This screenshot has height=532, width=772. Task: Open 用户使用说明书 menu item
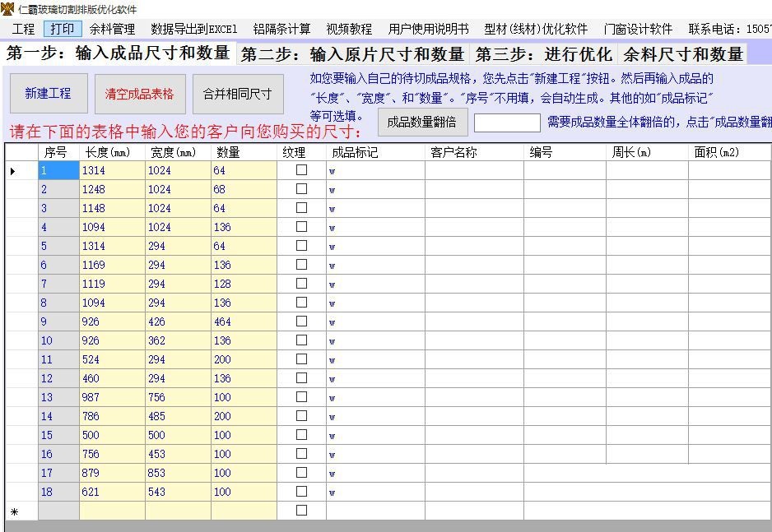428,29
